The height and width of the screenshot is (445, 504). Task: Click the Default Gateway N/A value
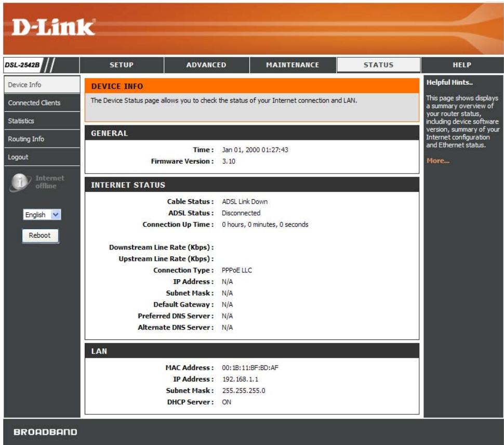point(227,305)
